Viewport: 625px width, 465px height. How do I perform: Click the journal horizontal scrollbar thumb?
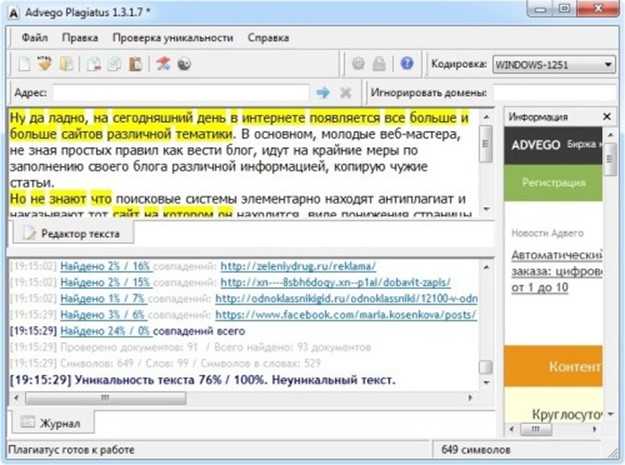106,398
